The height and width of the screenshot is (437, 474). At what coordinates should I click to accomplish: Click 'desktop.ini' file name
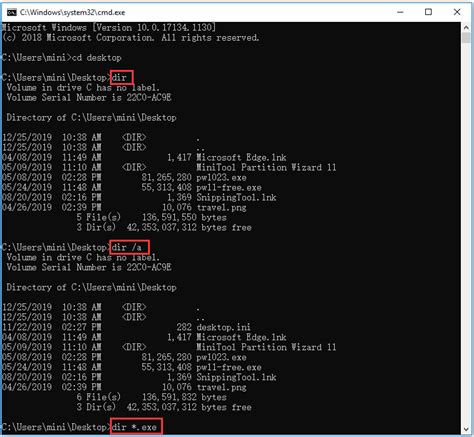224,327
